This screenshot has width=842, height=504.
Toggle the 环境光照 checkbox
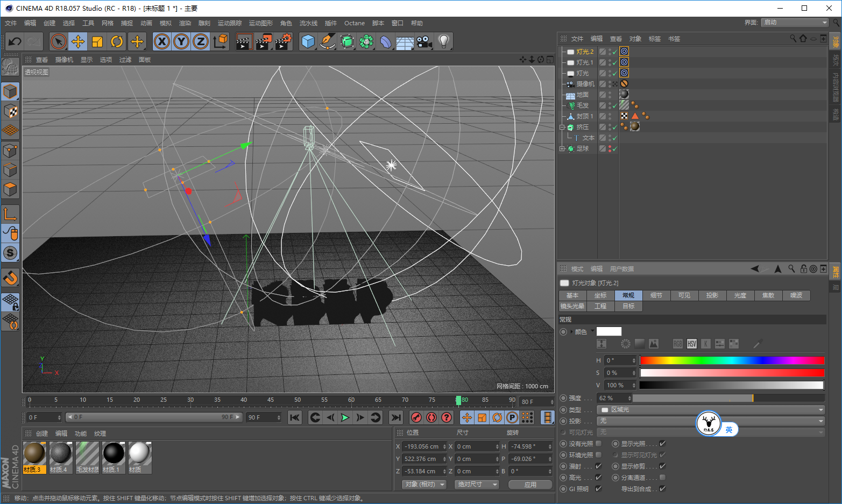tap(598, 455)
